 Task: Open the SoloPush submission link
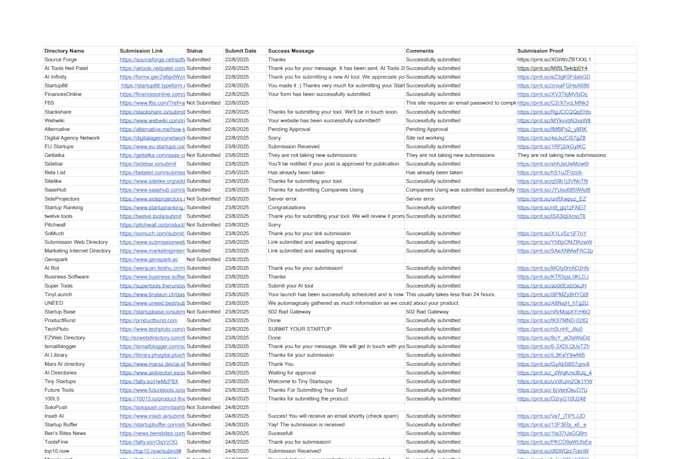(152, 407)
